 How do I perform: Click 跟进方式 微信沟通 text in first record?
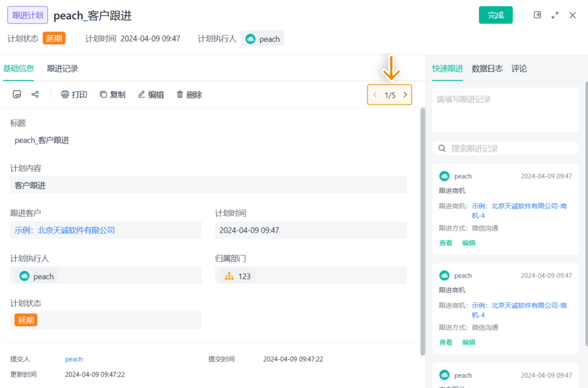point(468,228)
